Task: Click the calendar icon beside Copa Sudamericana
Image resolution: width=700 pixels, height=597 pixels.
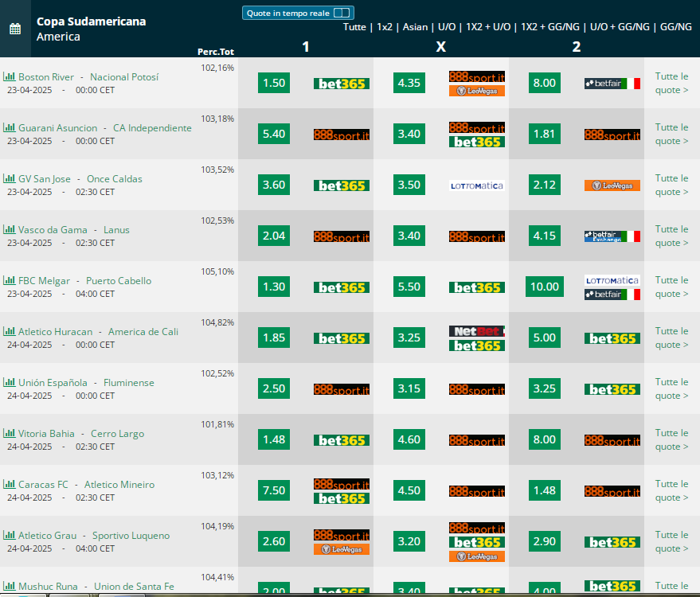Action: 15,29
